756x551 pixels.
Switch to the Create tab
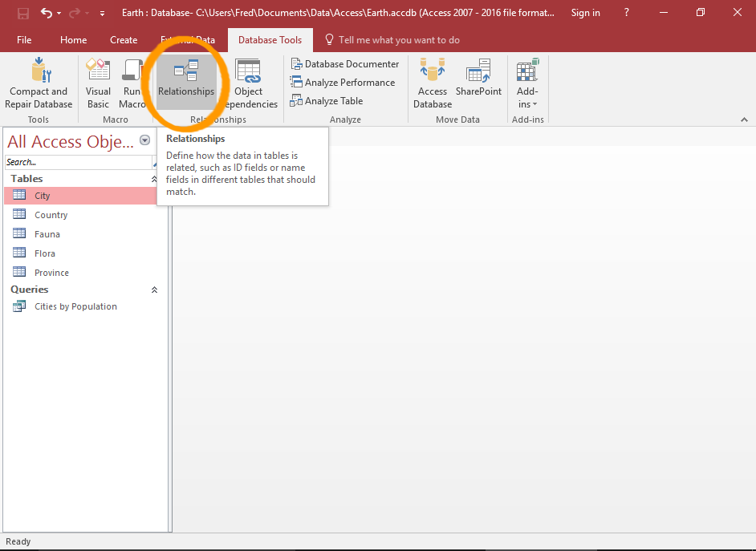pos(124,40)
